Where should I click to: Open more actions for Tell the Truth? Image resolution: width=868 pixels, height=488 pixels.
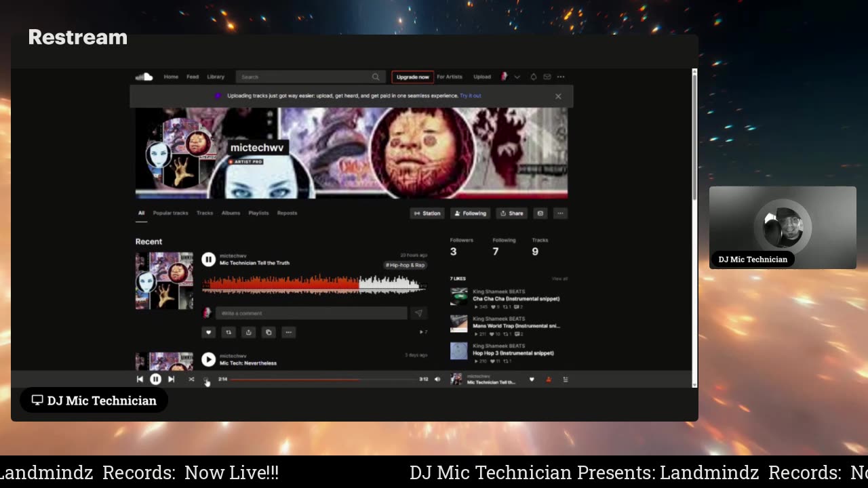pyautogui.click(x=289, y=332)
